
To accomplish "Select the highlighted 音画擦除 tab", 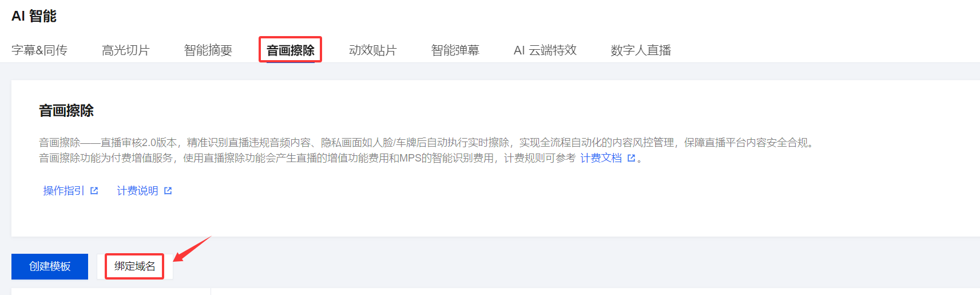I will [x=291, y=50].
